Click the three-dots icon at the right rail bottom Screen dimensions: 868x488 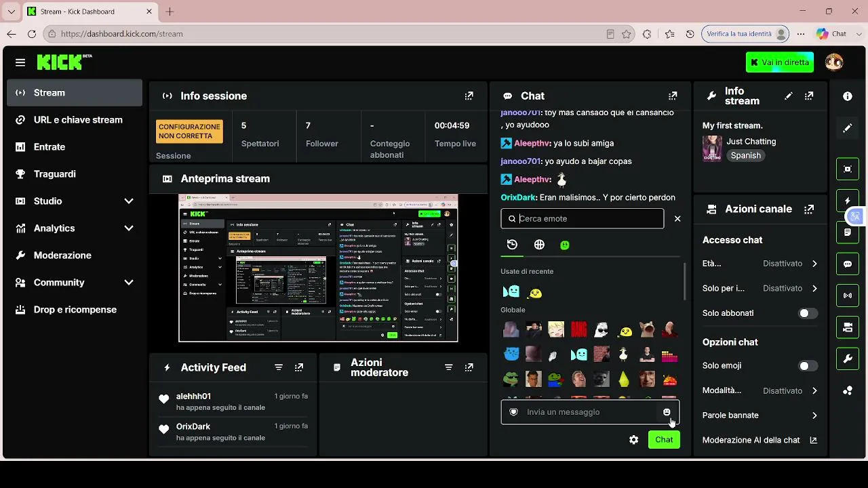pyautogui.click(x=848, y=390)
